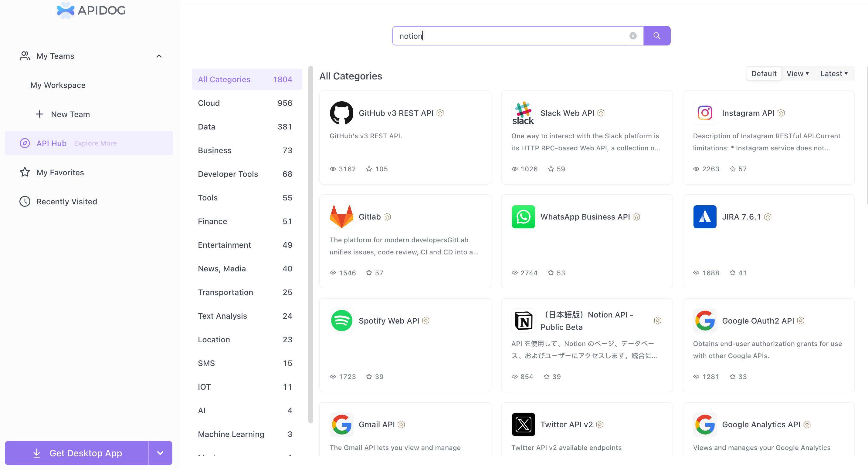Click the Instagram API icon
868x470 pixels.
pyautogui.click(x=705, y=113)
